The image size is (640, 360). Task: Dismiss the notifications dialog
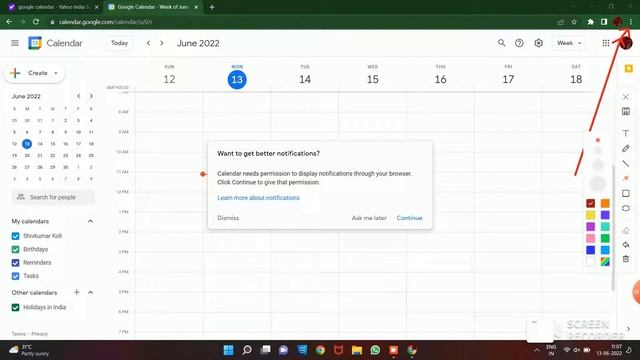[x=228, y=218]
